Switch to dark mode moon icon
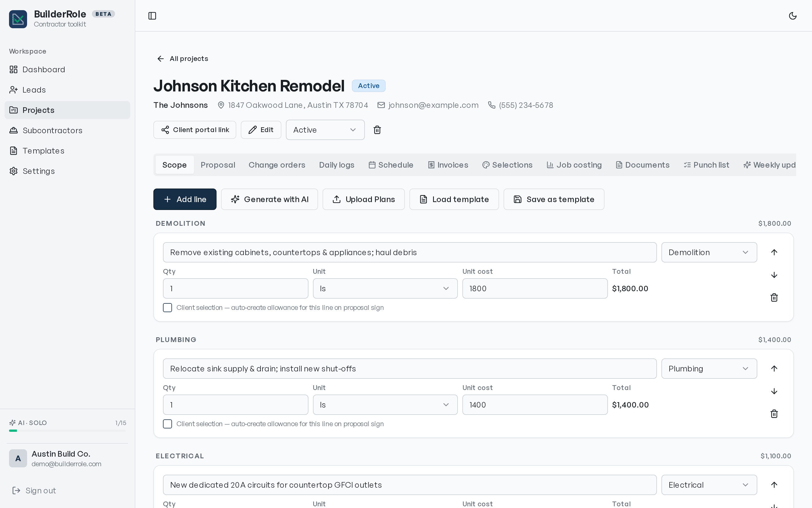The height and width of the screenshot is (508, 812). 793,16
